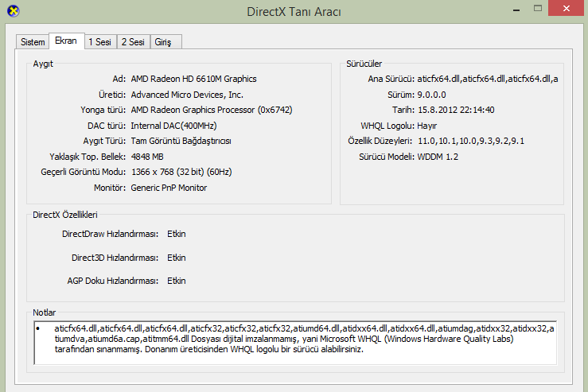The image size is (588, 392).
Task: Click the WHQL Logolu value Hayır
Action: (x=427, y=126)
